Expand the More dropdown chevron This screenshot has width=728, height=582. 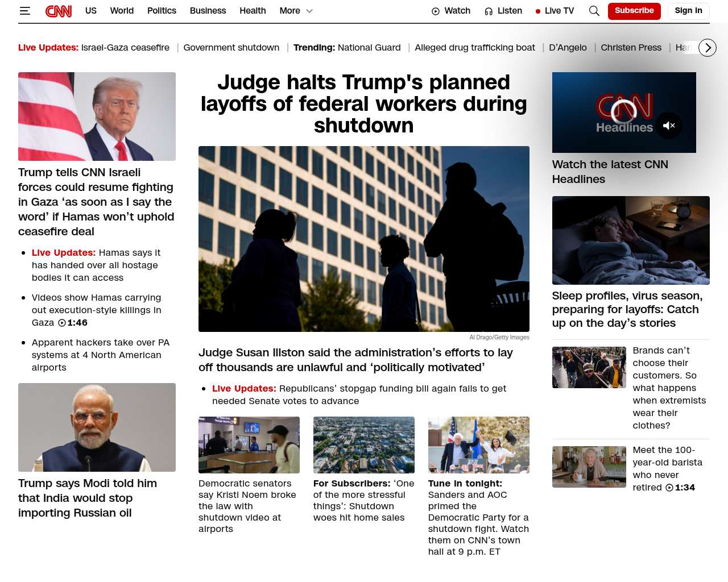[309, 11]
